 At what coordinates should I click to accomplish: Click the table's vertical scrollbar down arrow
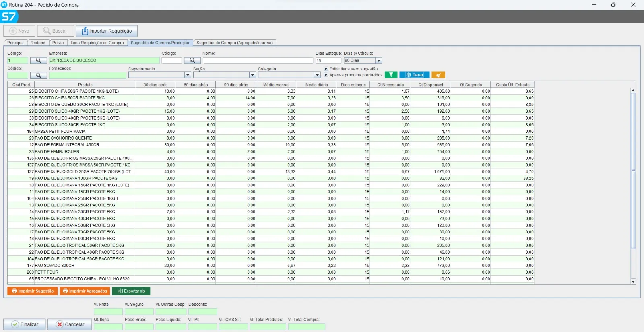click(633, 282)
